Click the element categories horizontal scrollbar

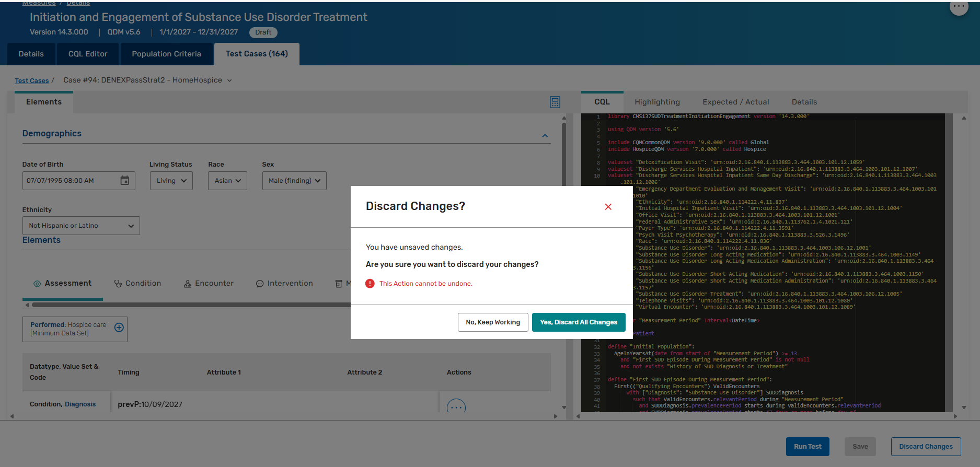(x=188, y=305)
